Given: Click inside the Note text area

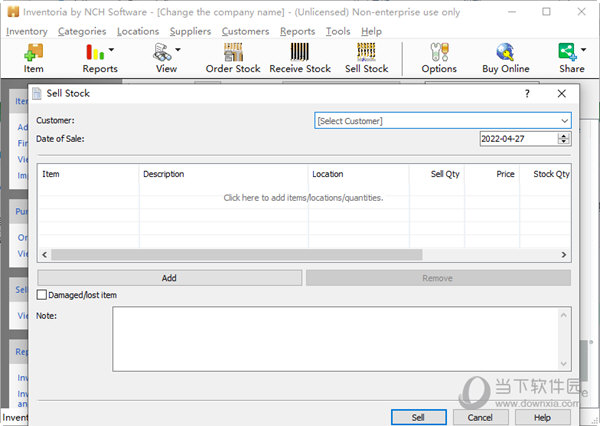Looking at the screenshot, I should [x=337, y=339].
